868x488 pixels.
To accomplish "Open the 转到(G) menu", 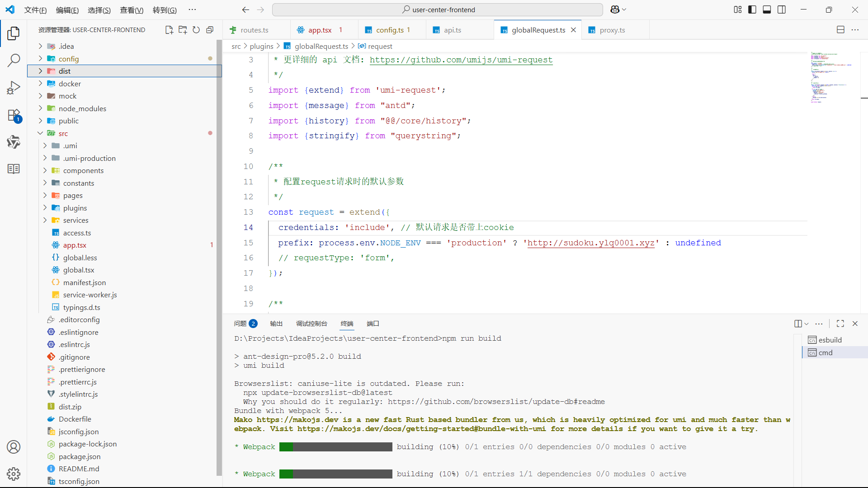I will [165, 10].
